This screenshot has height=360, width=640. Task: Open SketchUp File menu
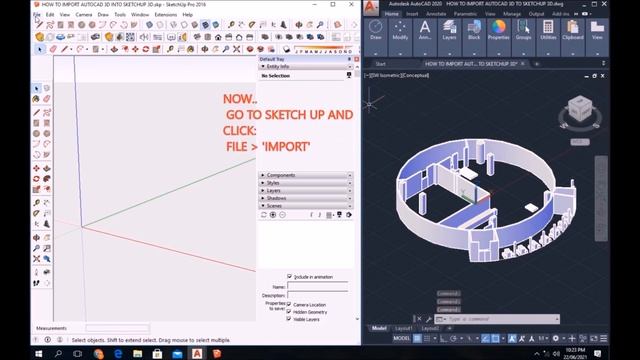[37, 15]
